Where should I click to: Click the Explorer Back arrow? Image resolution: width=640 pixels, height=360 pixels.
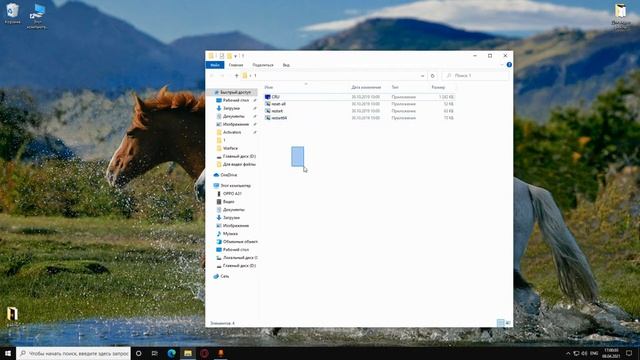tap(212, 76)
